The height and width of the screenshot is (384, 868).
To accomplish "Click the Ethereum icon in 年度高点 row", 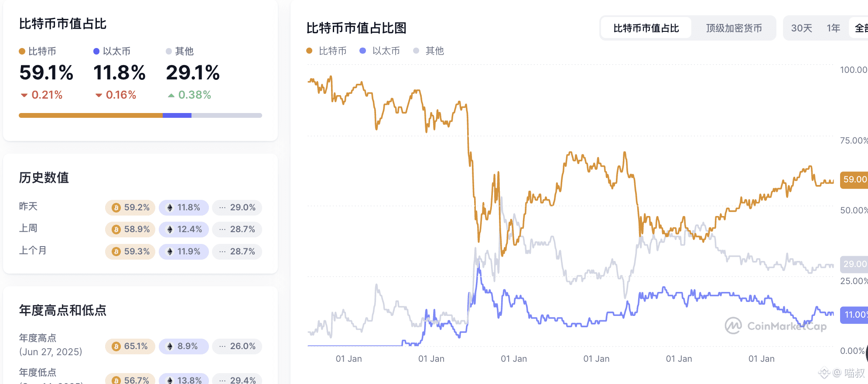I will coord(170,346).
